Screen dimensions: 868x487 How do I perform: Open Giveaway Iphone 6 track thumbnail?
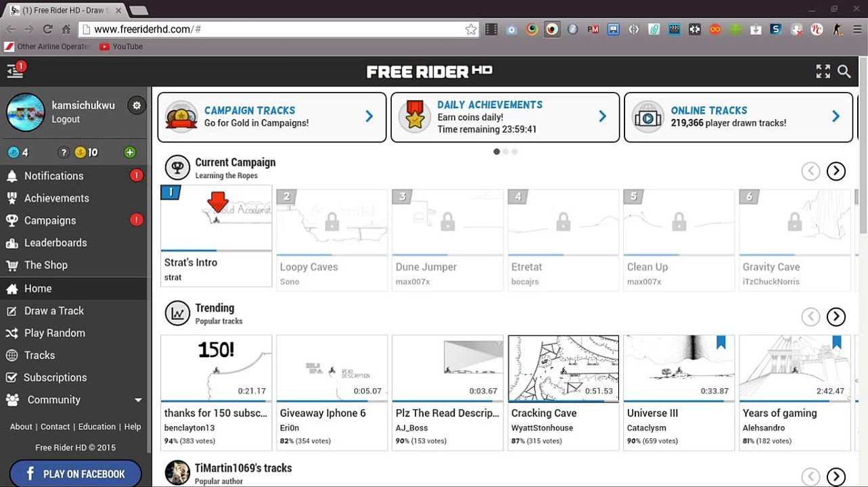[x=332, y=368]
